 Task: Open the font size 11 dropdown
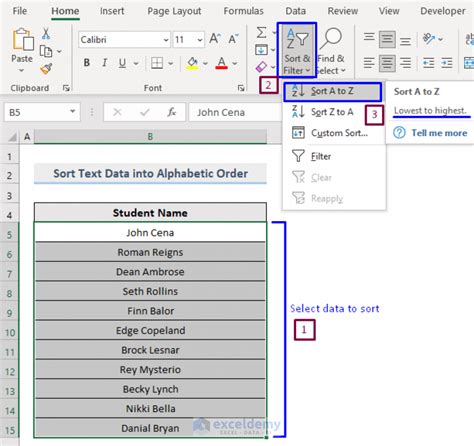(200, 40)
